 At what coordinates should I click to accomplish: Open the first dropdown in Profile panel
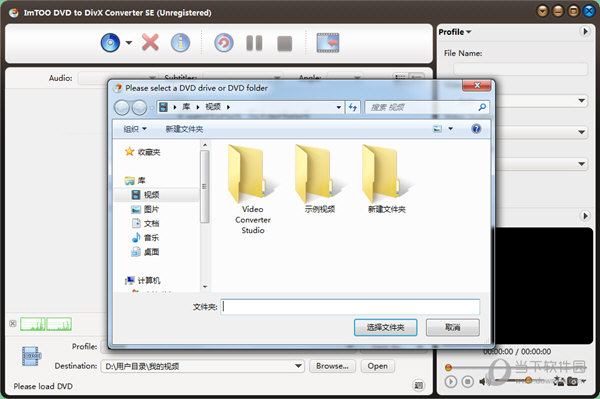(582, 101)
